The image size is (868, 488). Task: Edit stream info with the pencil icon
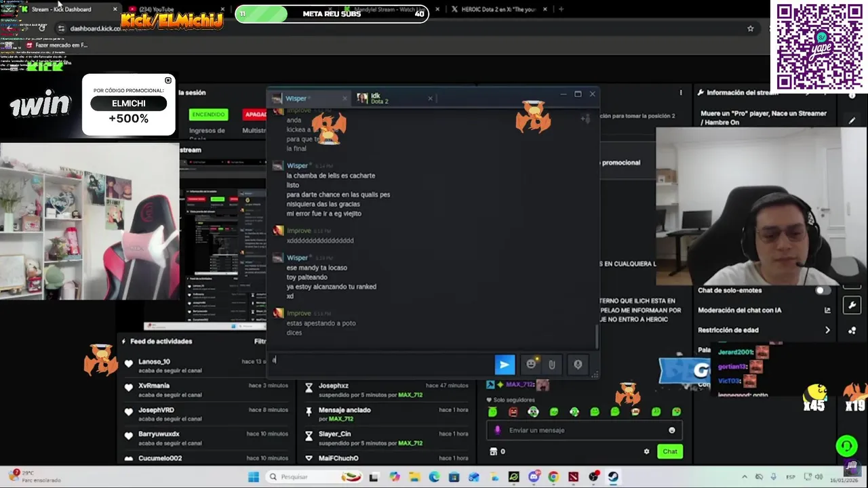coord(852,121)
